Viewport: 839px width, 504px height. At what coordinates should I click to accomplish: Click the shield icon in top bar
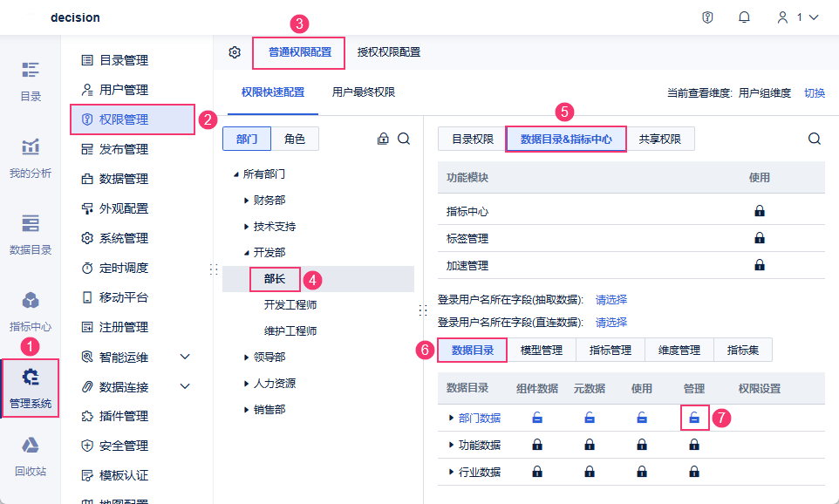[x=707, y=17]
